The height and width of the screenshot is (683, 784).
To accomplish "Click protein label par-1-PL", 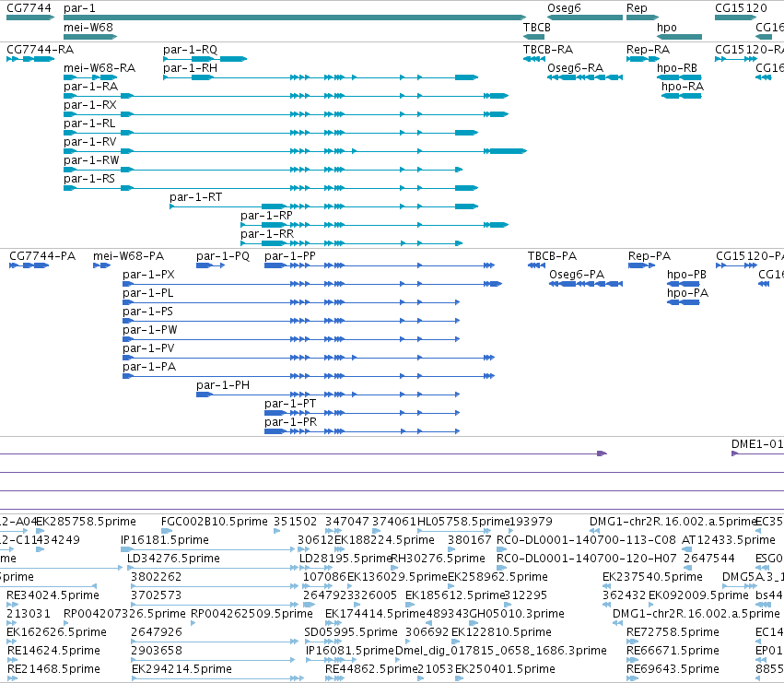I will (x=148, y=293).
